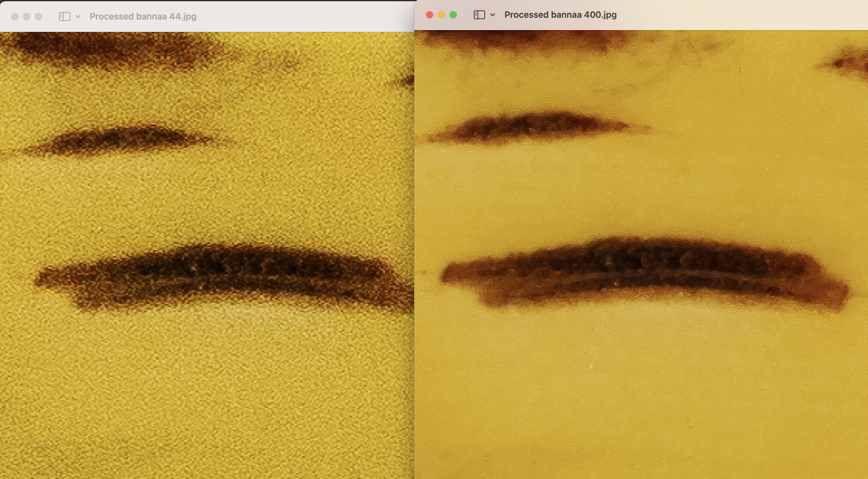Viewport: 868px width, 479px height.
Task: Minimize the bannaa 400.jpg window with yellow button
Action: (x=441, y=15)
